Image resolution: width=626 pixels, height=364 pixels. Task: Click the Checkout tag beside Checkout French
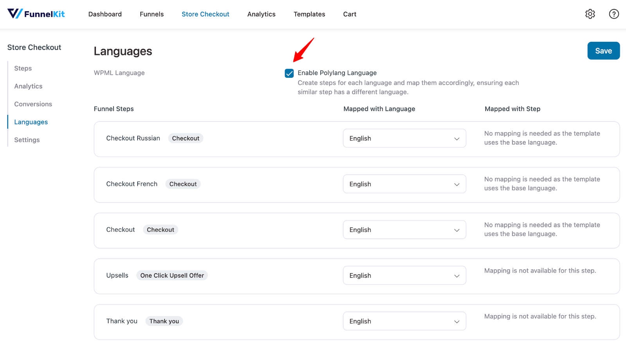183,184
